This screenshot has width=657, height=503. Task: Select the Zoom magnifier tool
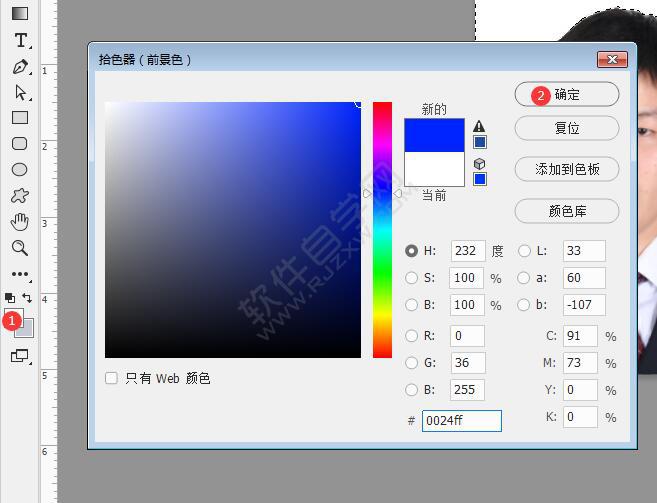[x=19, y=248]
